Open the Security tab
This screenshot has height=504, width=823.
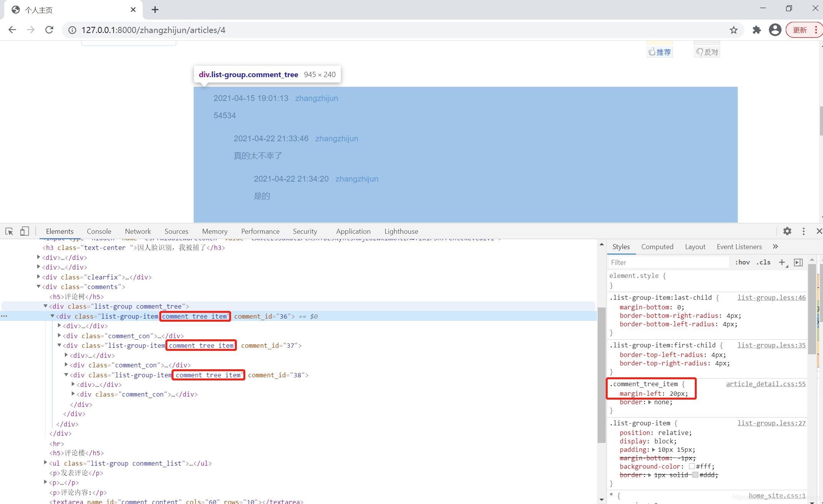pyautogui.click(x=305, y=231)
